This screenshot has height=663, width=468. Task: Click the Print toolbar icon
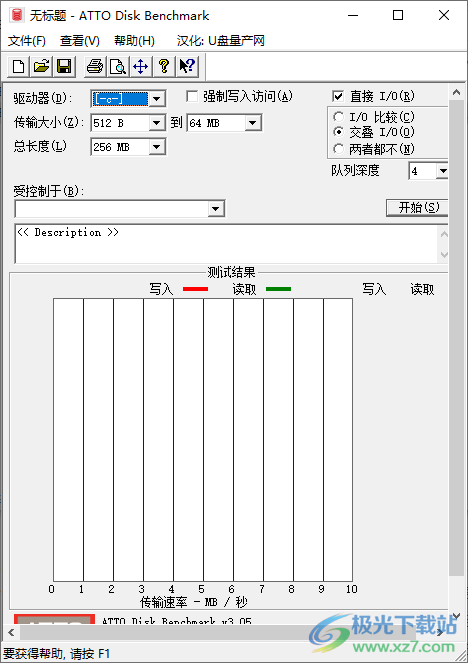[95, 66]
